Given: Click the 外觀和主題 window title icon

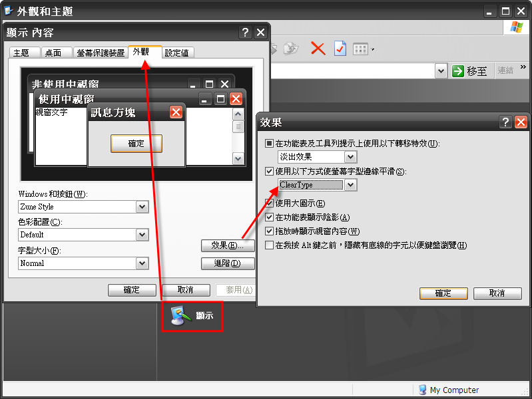Looking at the screenshot, I should [x=9, y=11].
